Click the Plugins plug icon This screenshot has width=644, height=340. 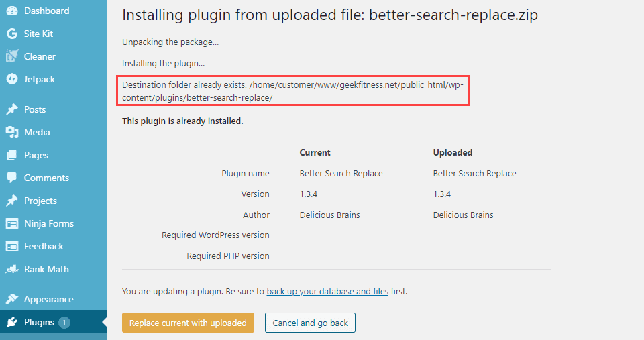tap(11, 322)
